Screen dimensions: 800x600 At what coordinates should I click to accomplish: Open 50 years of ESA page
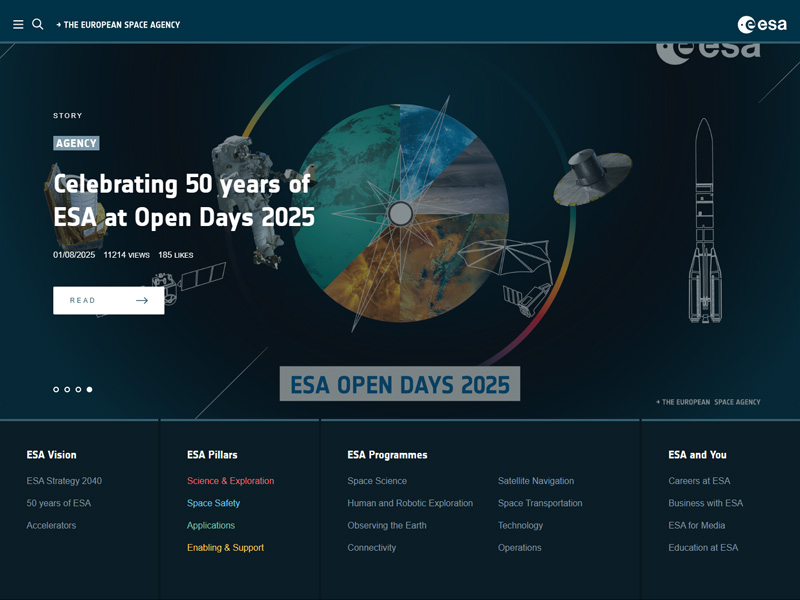point(58,503)
